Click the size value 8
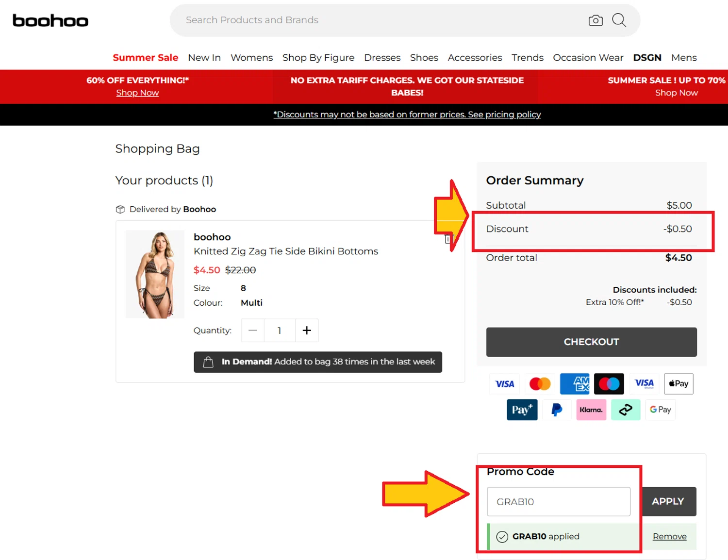Image resolution: width=728 pixels, height=560 pixels. coord(243,288)
